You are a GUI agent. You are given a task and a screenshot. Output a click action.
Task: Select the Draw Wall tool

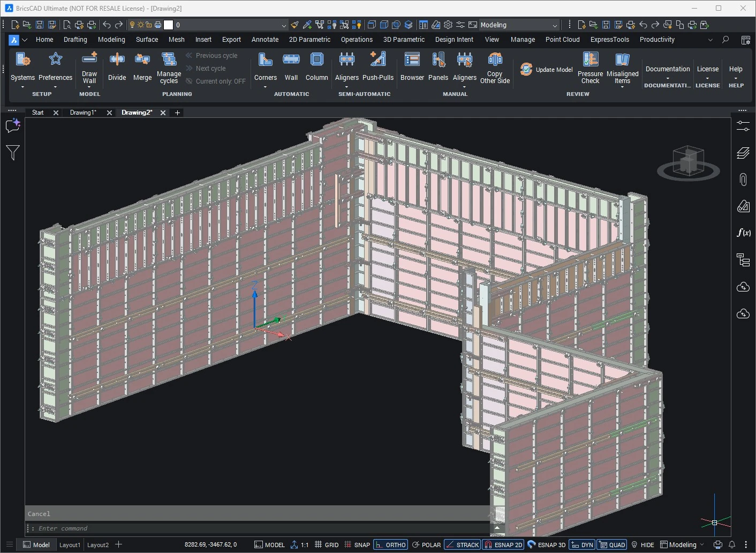point(89,67)
